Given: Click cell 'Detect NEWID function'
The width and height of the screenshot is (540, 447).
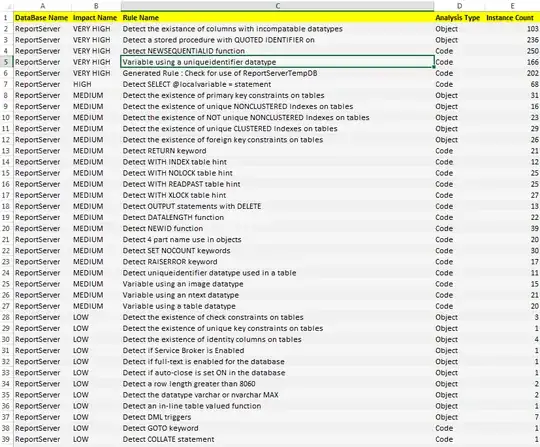Looking at the screenshot, I should tap(277, 228).
